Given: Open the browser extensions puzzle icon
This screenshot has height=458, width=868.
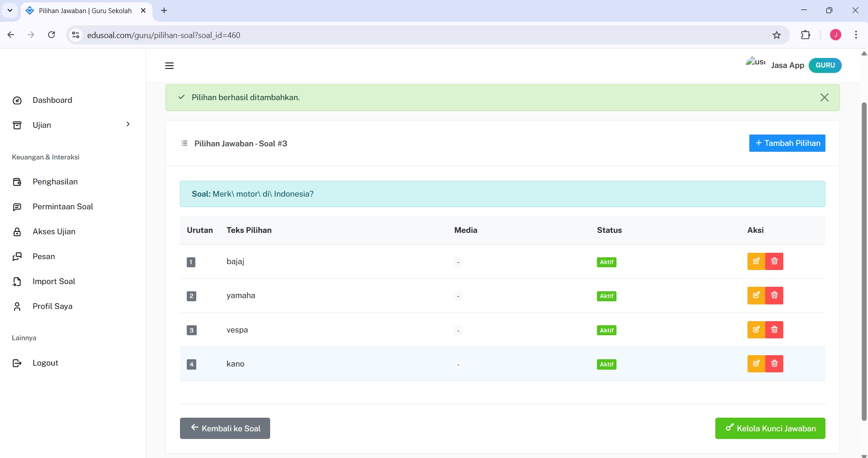Looking at the screenshot, I should 805,35.
